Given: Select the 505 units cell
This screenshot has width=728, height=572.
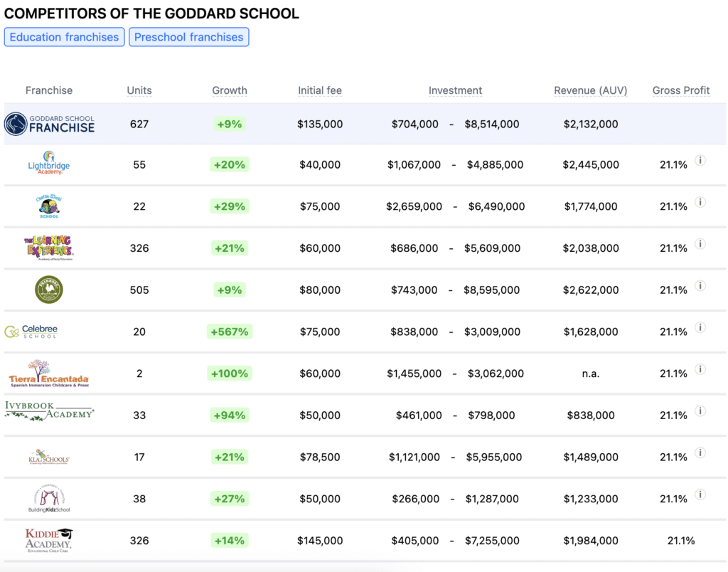Looking at the screenshot, I should point(139,290).
